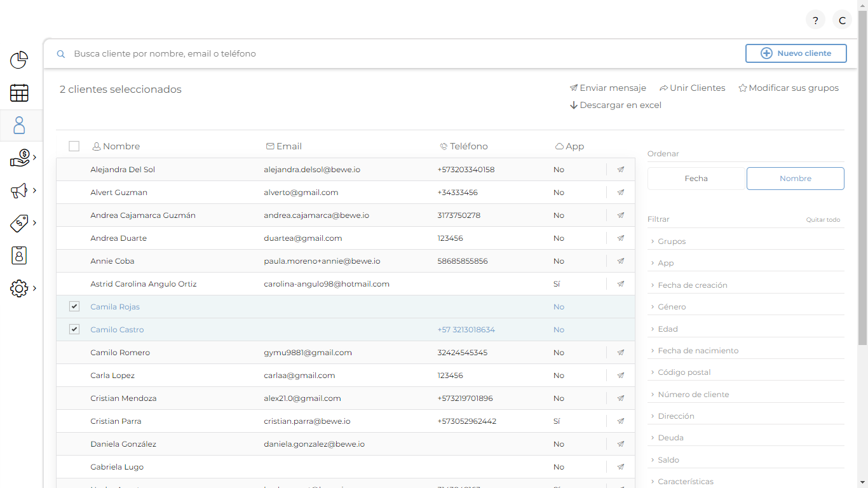This screenshot has height=488, width=868.
Task: Expand the marketing submenu chevron
Action: coord(34,190)
